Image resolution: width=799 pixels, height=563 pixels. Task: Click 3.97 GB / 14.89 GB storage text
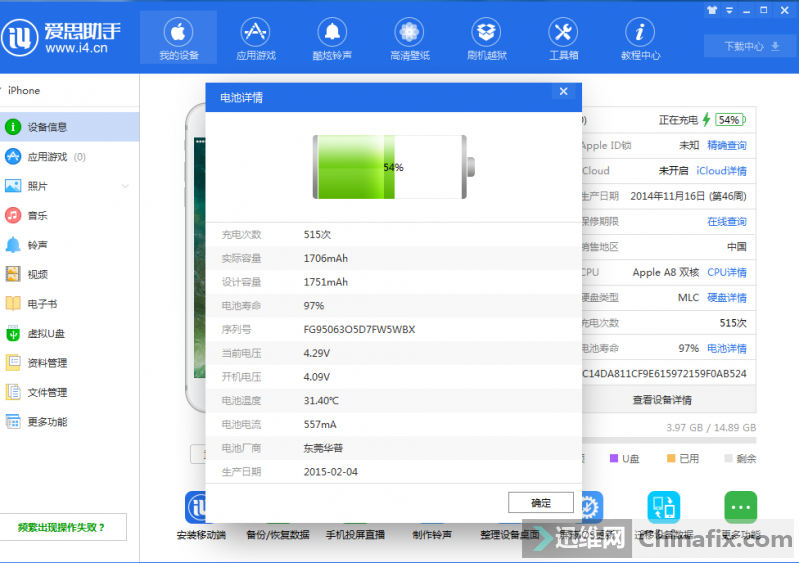tap(711, 427)
